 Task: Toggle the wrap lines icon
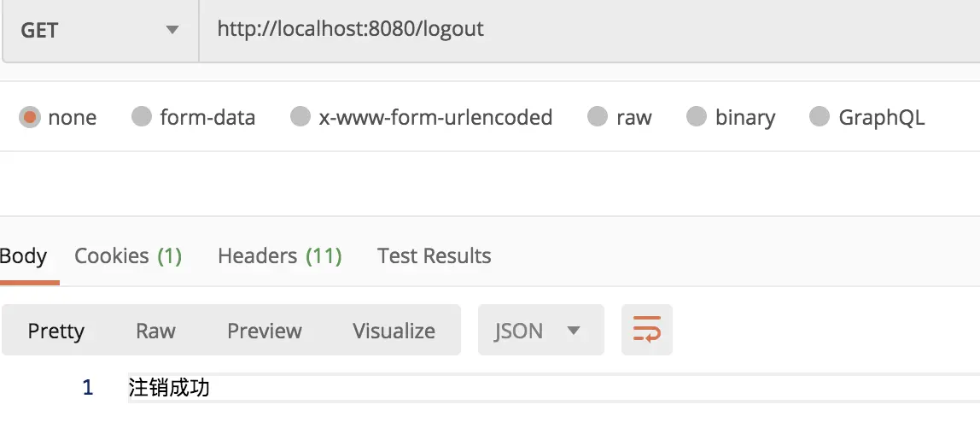point(646,330)
